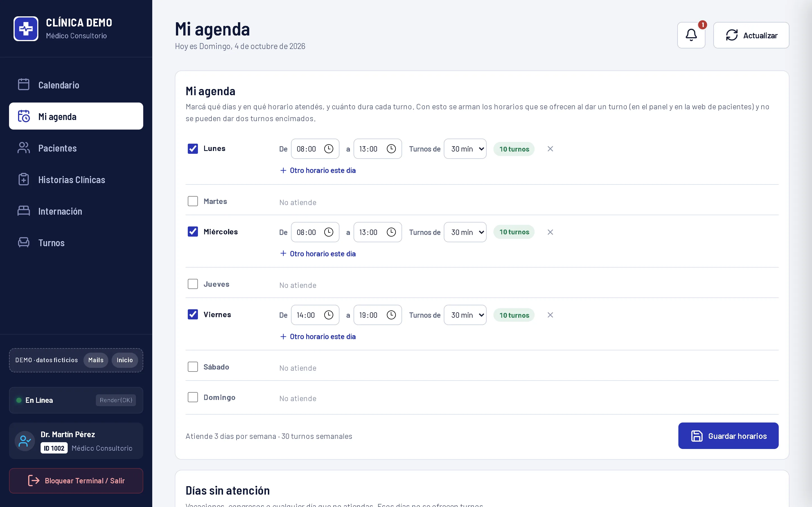Screen dimensions: 812x507
Task: Click the Dr. Martín Pérez user avatar icon
Action: (25, 441)
